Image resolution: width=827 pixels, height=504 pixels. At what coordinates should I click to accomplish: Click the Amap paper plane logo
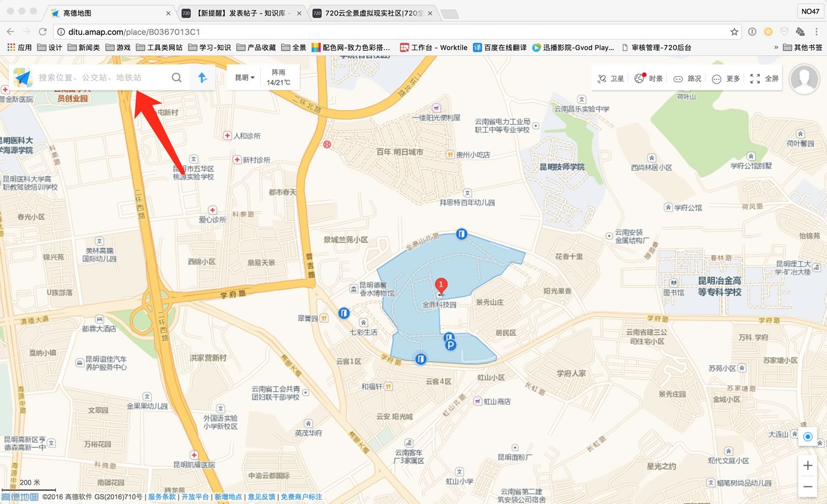(23, 78)
